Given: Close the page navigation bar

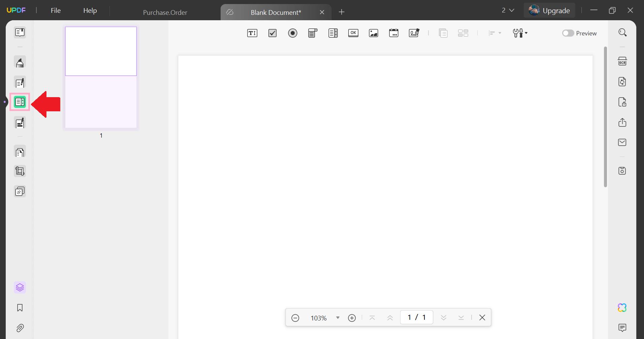Looking at the screenshot, I should coord(482,318).
